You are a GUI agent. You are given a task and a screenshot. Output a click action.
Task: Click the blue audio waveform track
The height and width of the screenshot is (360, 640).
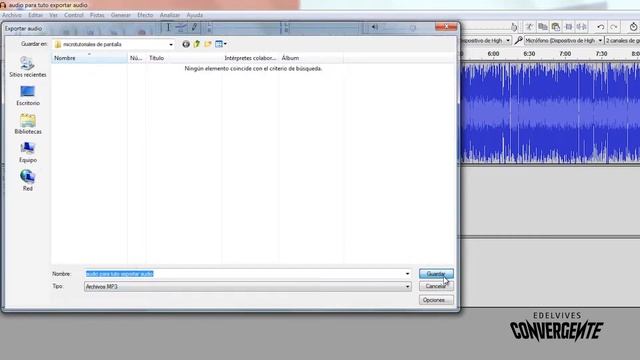(x=550, y=112)
